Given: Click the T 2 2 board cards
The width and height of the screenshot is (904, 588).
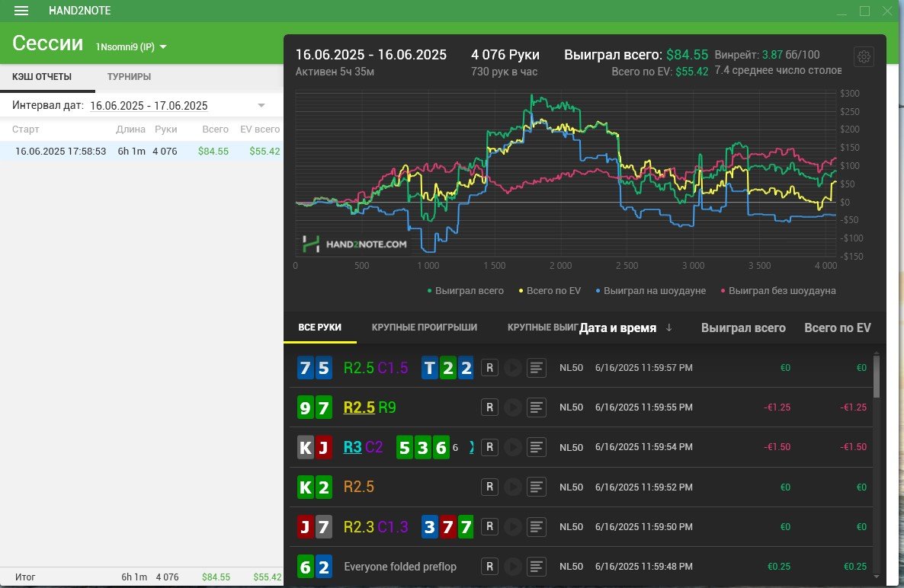Looking at the screenshot, I should 448,368.
